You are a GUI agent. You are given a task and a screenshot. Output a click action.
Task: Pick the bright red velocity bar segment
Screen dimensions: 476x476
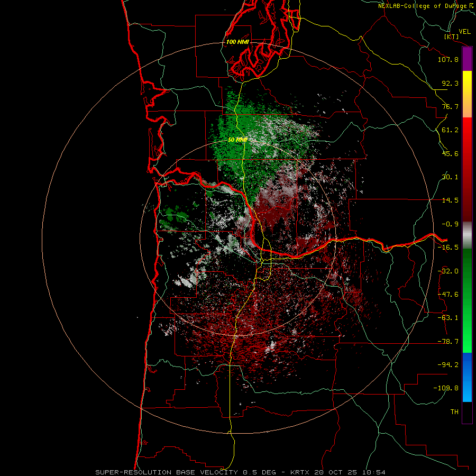tap(467, 131)
